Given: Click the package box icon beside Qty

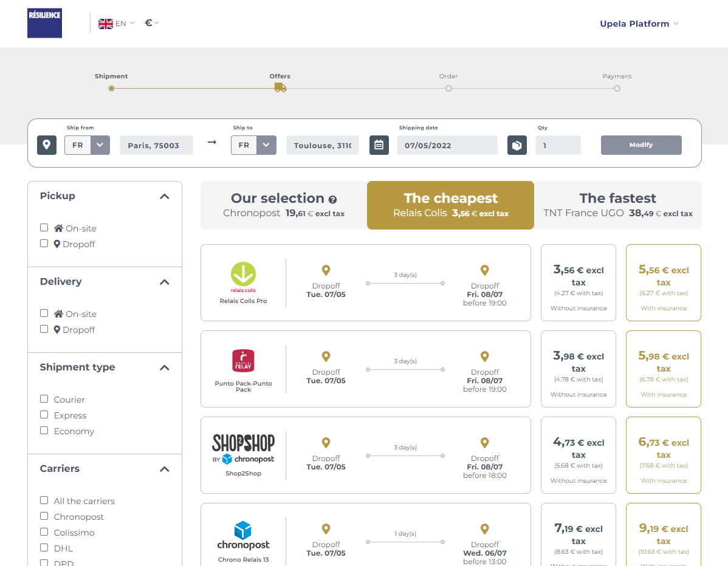Looking at the screenshot, I should tap(517, 145).
